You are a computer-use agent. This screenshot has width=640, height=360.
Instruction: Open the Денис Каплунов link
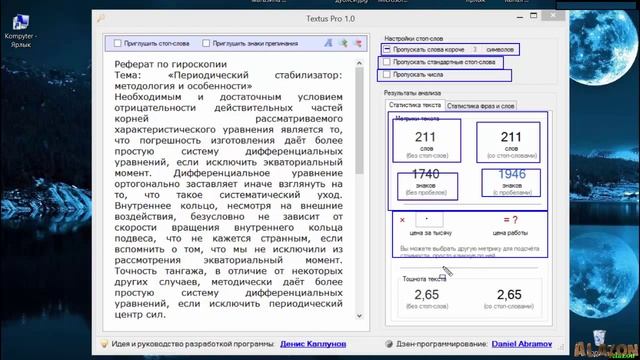click(x=313, y=344)
